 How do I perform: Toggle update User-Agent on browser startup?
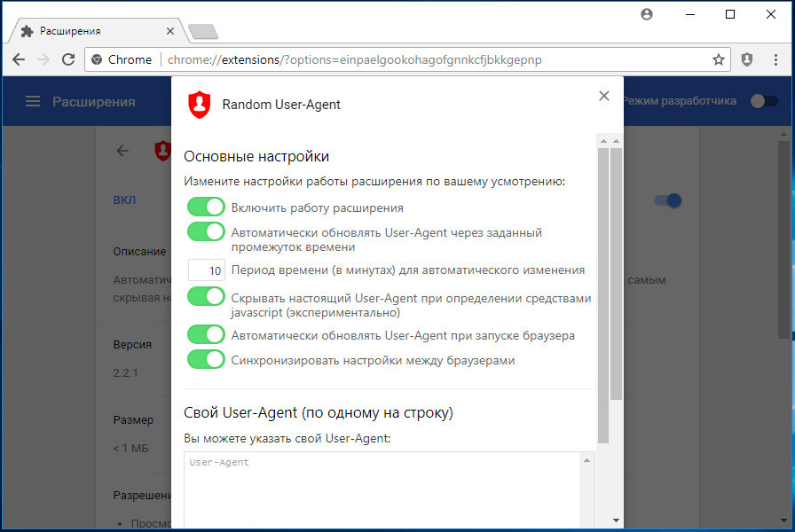[206, 334]
